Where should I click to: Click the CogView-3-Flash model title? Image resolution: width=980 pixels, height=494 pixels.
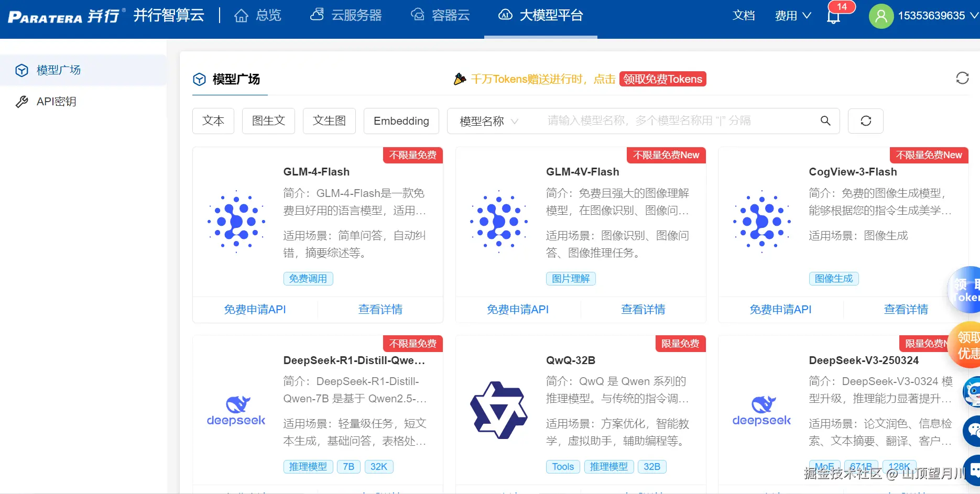[x=853, y=172]
